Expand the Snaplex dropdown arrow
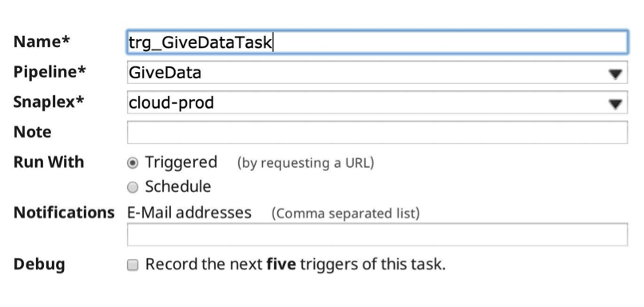644x307 pixels. 615,104
